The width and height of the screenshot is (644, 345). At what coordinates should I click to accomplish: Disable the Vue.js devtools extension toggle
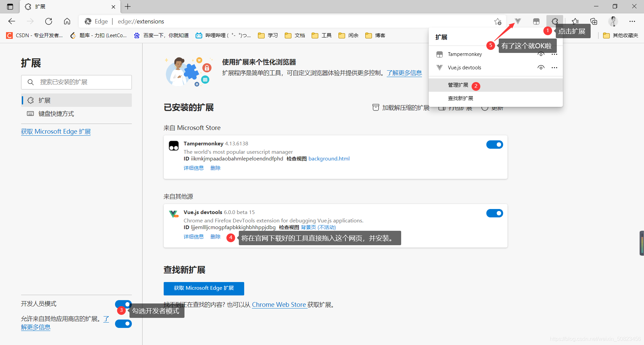click(x=494, y=213)
